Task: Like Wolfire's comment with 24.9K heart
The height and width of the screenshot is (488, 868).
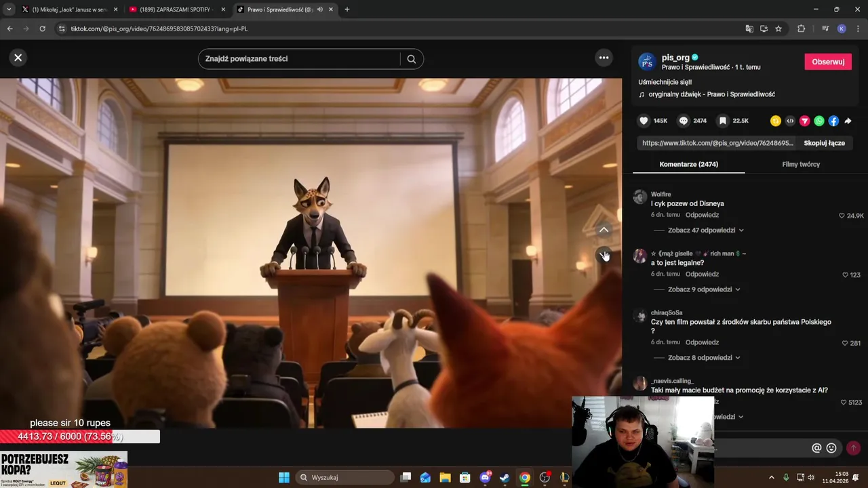Action: tap(842, 216)
